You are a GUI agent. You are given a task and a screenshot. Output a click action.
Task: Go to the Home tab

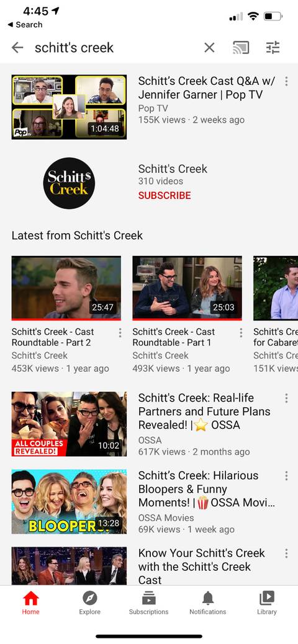(30, 603)
